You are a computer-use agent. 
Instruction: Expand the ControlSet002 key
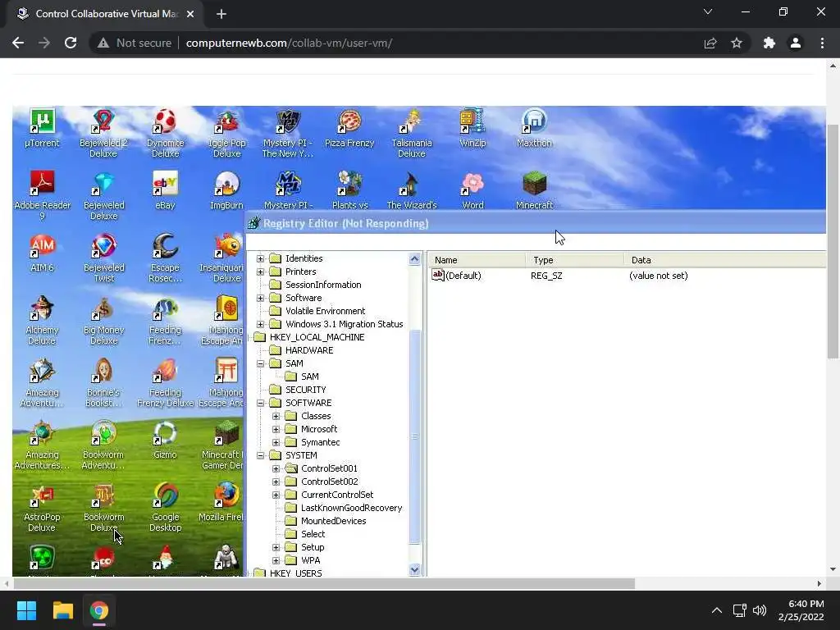tap(276, 482)
